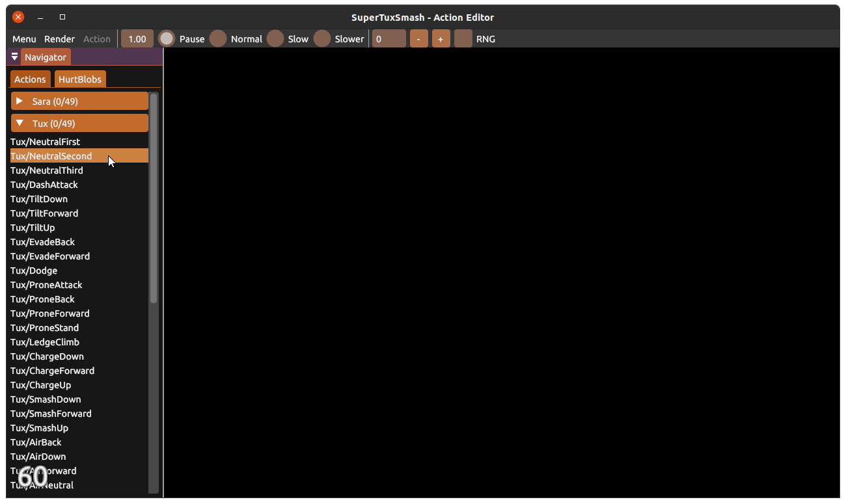The width and height of the screenshot is (846, 504).
Task: Open the Tux/SmashUp action
Action: coord(39,428)
